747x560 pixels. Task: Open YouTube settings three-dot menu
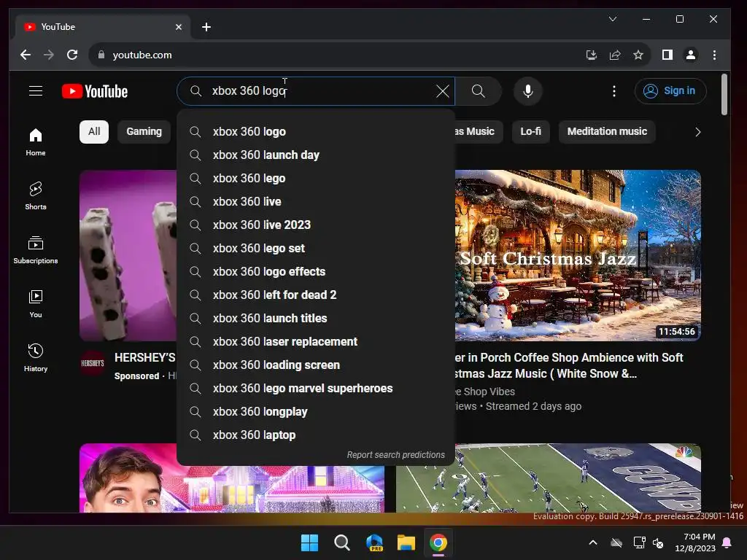[x=614, y=91]
